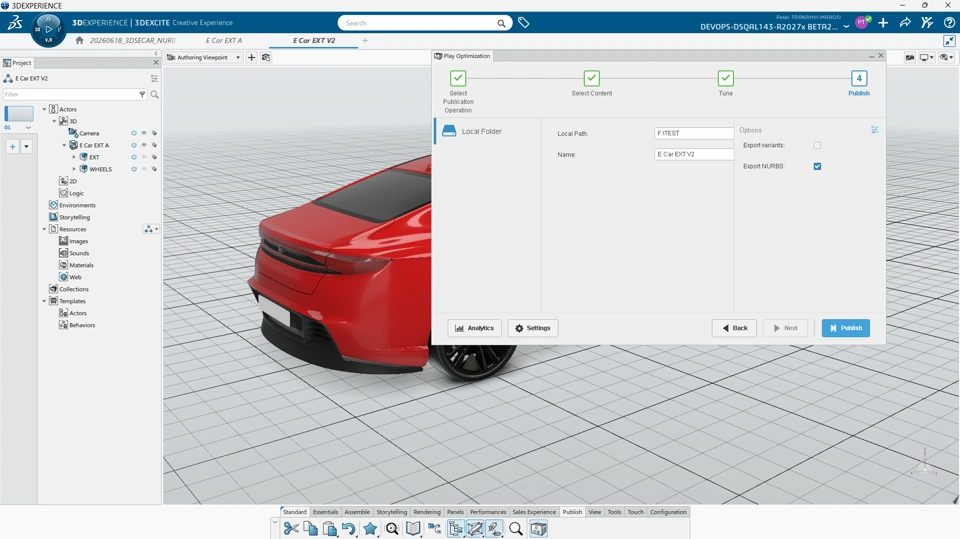Collapse the Actors tree node
The image size is (960, 539).
(44, 109)
